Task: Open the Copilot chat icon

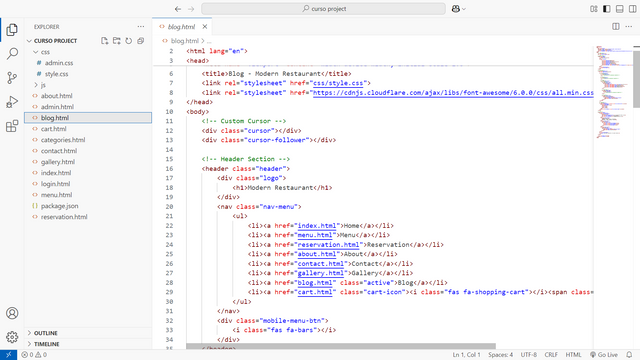Action: [x=456, y=9]
